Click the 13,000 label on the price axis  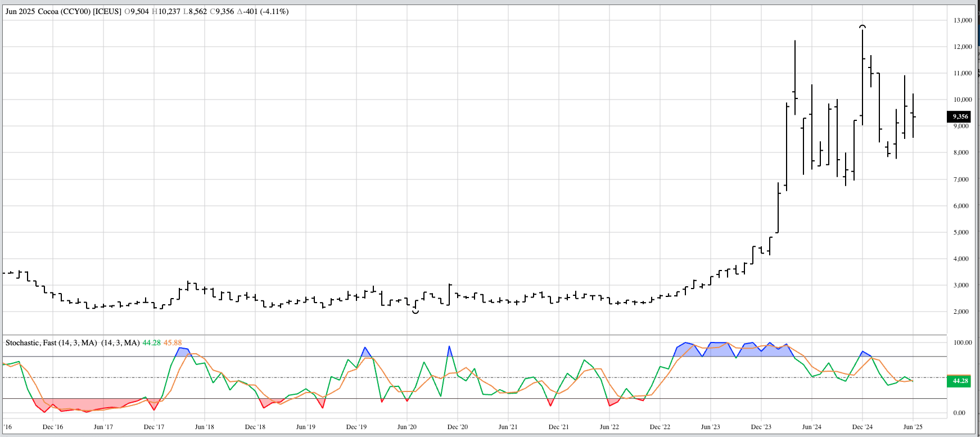pos(963,20)
